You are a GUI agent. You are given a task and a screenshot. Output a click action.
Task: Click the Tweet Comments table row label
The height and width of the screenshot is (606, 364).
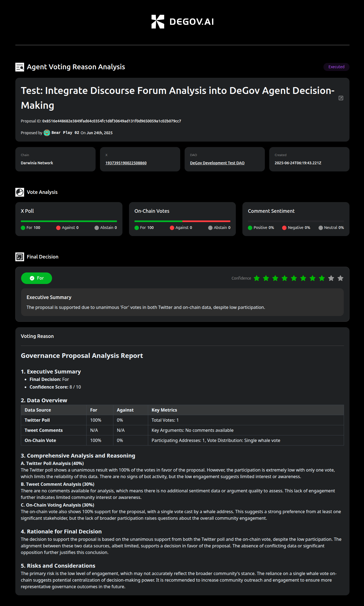tap(44, 430)
